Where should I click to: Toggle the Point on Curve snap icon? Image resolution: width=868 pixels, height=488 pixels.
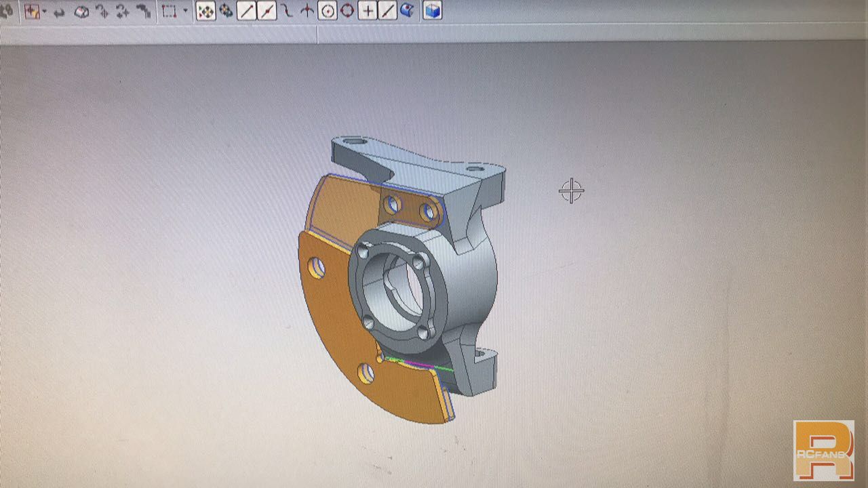(x=387, y=11)
